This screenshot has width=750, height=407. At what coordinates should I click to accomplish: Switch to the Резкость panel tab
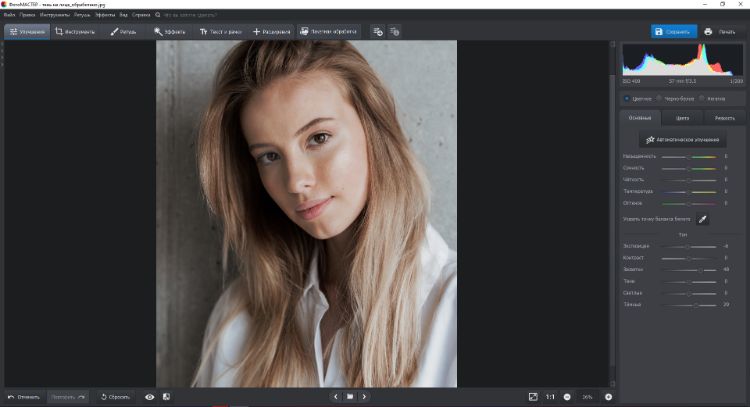click(x=725, y=118)
